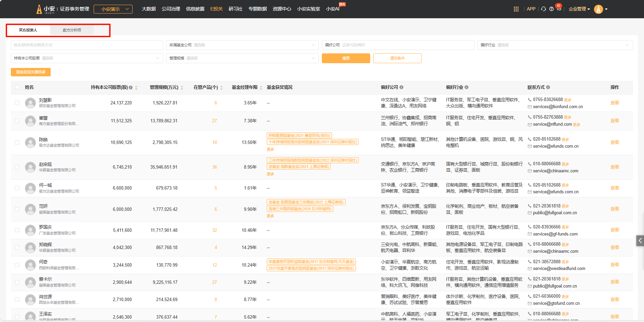Click the orange user avatar icon
This screenshot has width=644, height=322.
point(598,9)
